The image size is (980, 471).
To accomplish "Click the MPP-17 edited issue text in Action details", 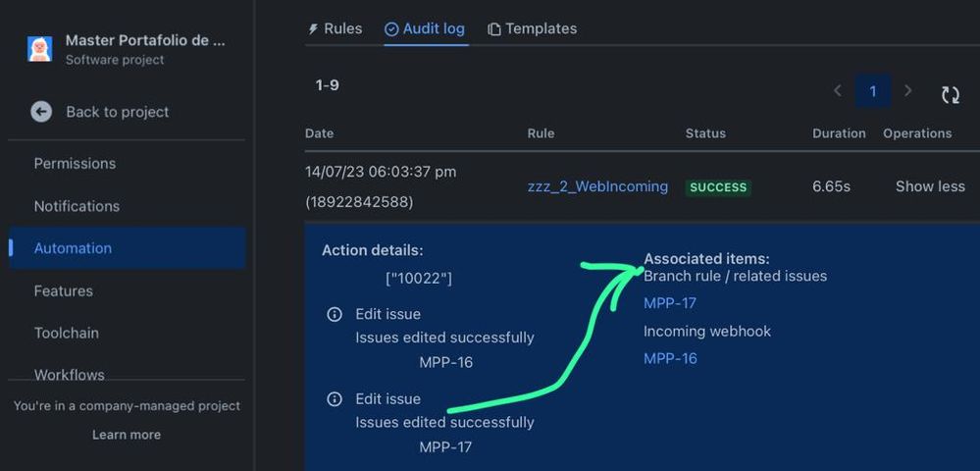I will click(x=445, y=447).
